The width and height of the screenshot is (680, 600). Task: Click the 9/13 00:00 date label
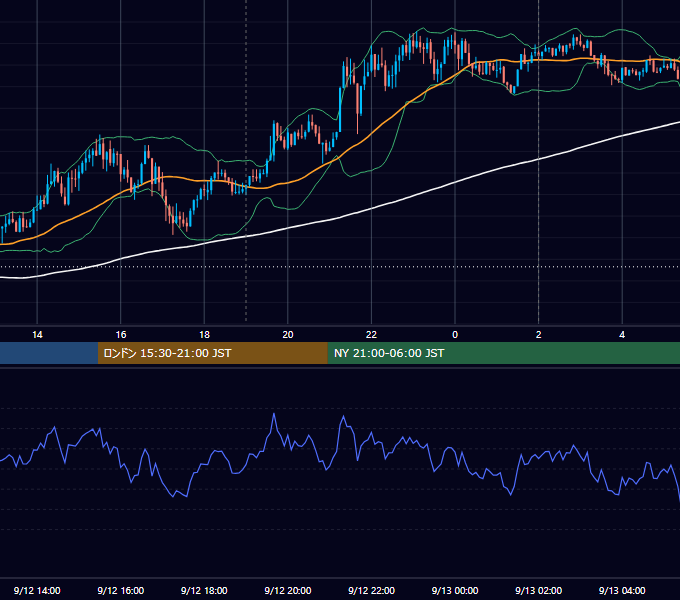tap(455, 590)
